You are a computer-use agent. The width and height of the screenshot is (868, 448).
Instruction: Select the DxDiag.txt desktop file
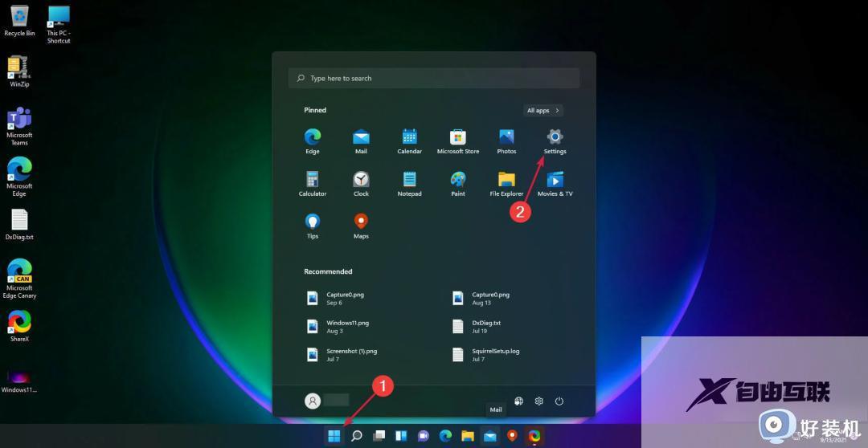[19, 225]
